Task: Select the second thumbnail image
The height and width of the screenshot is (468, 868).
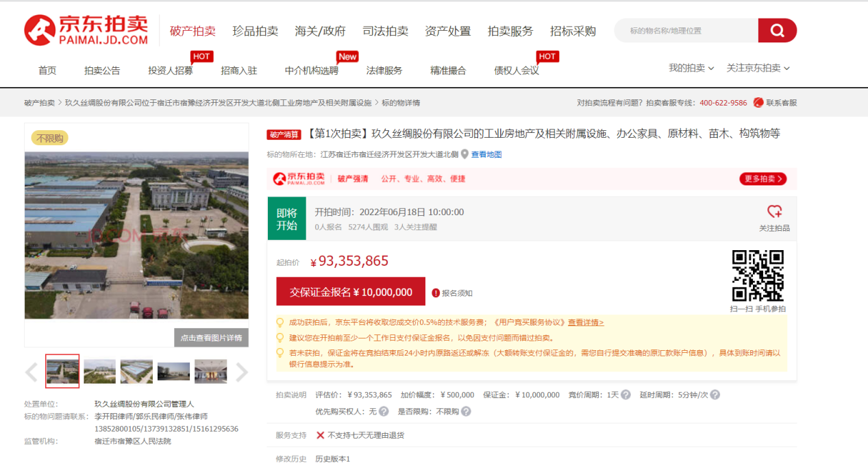Action: (99, 371)
